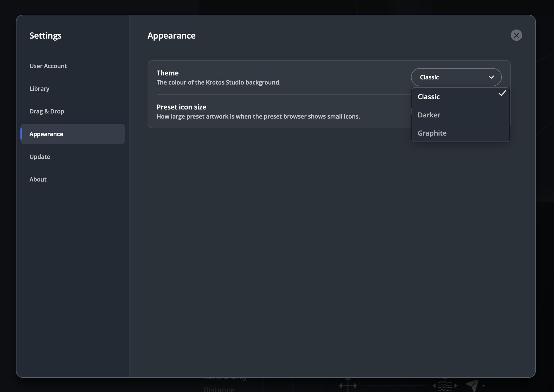Viewport: 554px width, 392px height.
Task: Choose the Darker theme option
Action: pyautogui.click(x=460, y=115)
